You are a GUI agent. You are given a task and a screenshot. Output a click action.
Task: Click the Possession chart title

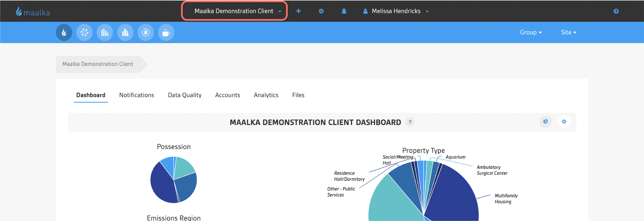tap(174, 147)
